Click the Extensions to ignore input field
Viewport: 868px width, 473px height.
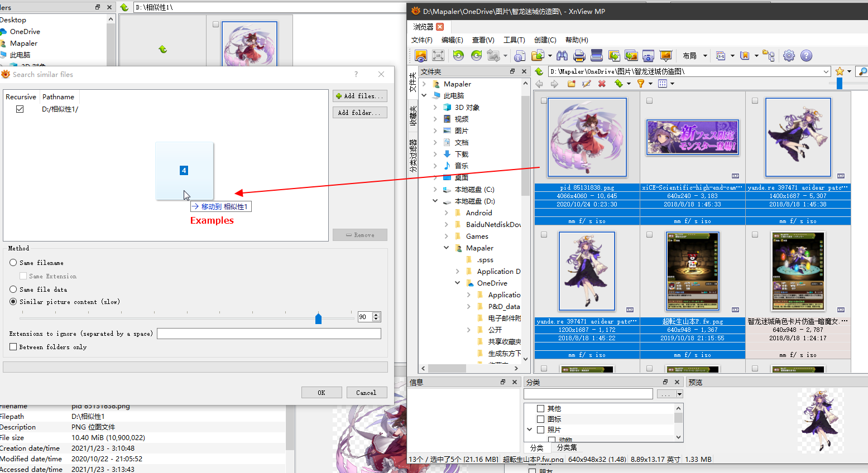tap(269, 334)
